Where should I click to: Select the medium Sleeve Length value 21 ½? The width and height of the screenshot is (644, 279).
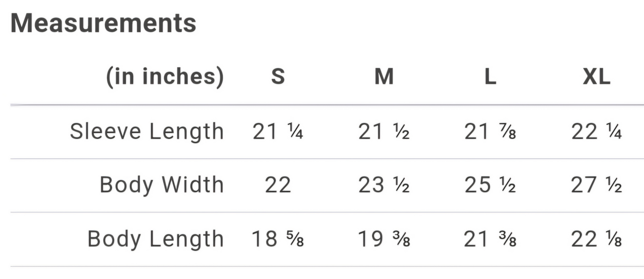tap(384, 132)
